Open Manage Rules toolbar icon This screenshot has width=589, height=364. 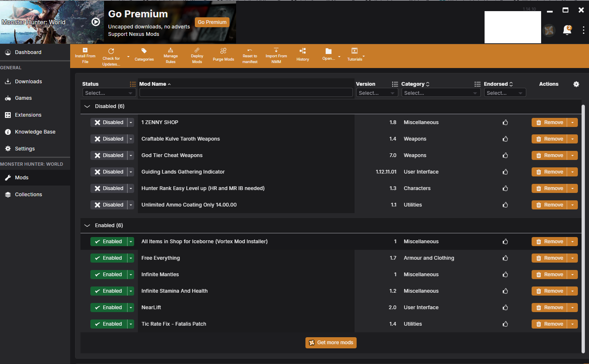[x=170, y=50]
